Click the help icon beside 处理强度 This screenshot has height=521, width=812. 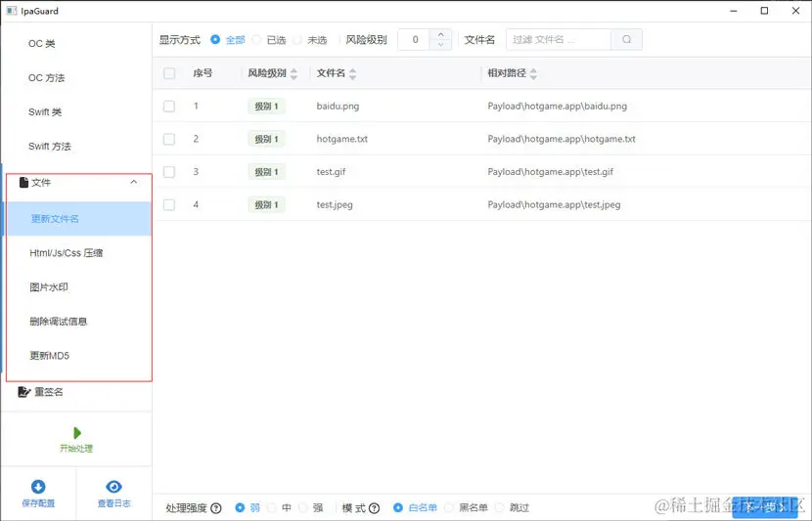pos(216,508)
